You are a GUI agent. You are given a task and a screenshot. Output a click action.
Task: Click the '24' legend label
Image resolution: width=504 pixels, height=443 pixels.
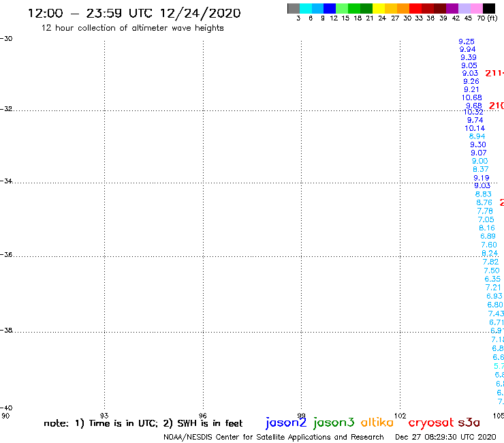tap(382, 18)
